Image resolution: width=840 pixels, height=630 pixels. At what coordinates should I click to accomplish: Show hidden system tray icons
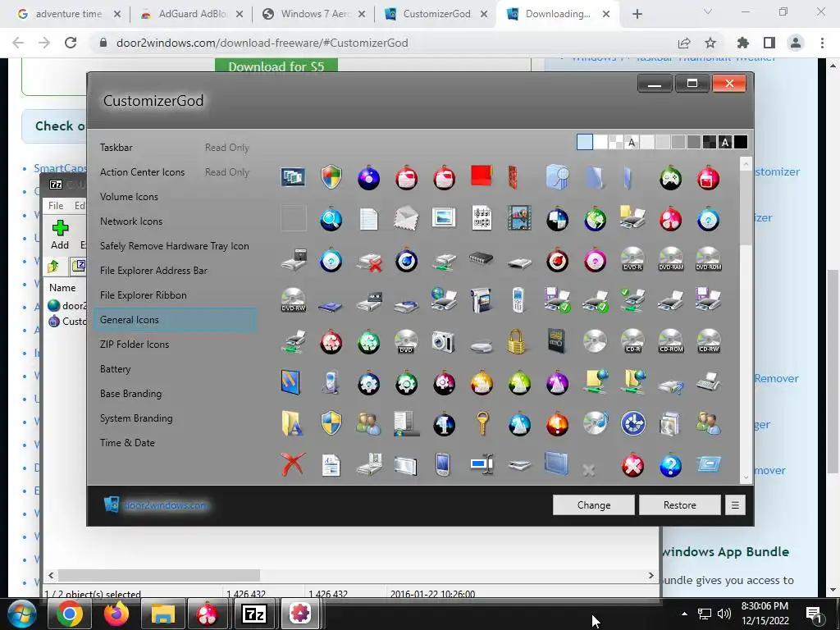(x=684, y=614)
